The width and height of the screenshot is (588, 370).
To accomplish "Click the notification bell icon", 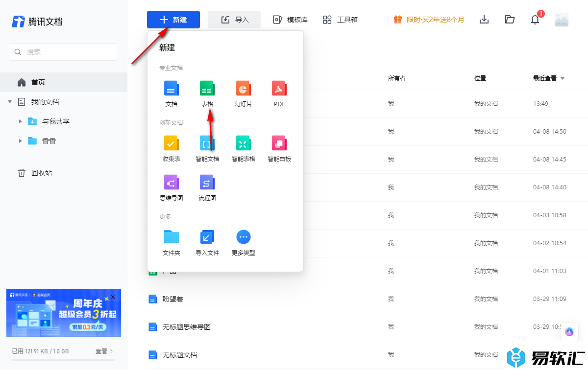I will click(535, 20).
